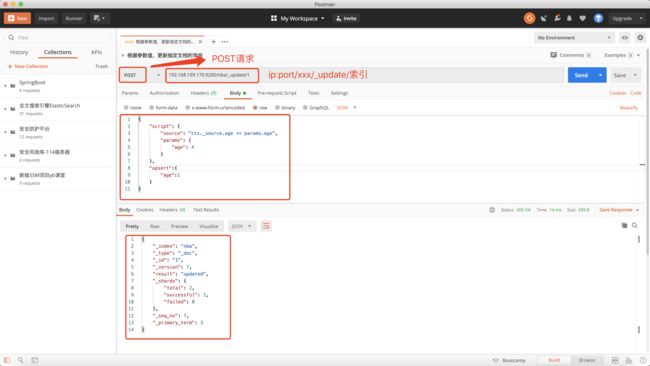Click the orange sync status icon
Viewport: 650px width, 366px height.
click(529, 18)
